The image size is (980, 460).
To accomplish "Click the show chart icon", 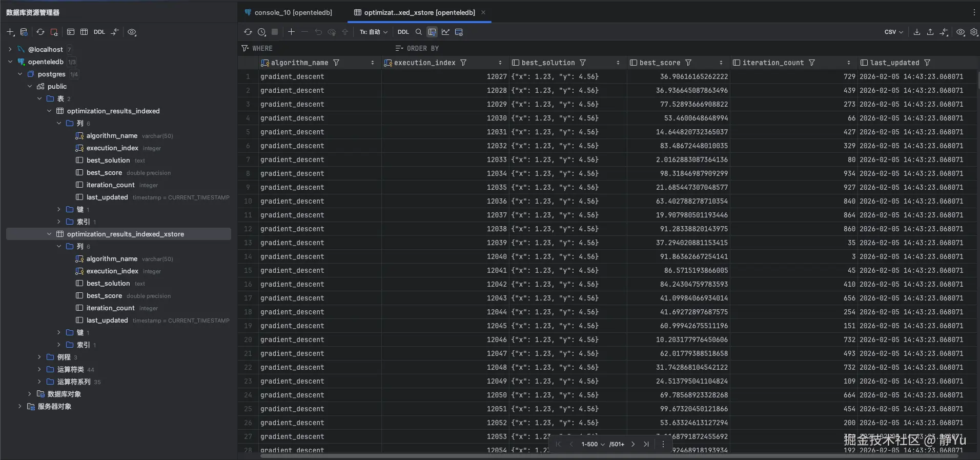I will pyautogui.click(x=445, y=32).
